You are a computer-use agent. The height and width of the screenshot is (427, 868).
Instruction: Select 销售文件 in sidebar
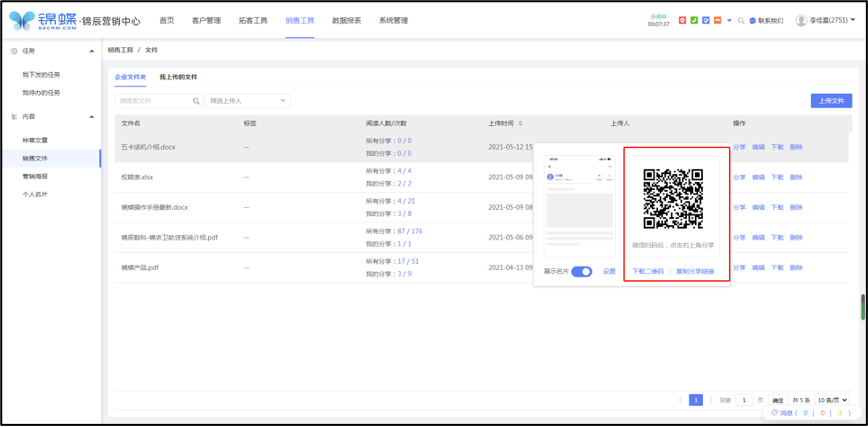[x=35, y=158]
